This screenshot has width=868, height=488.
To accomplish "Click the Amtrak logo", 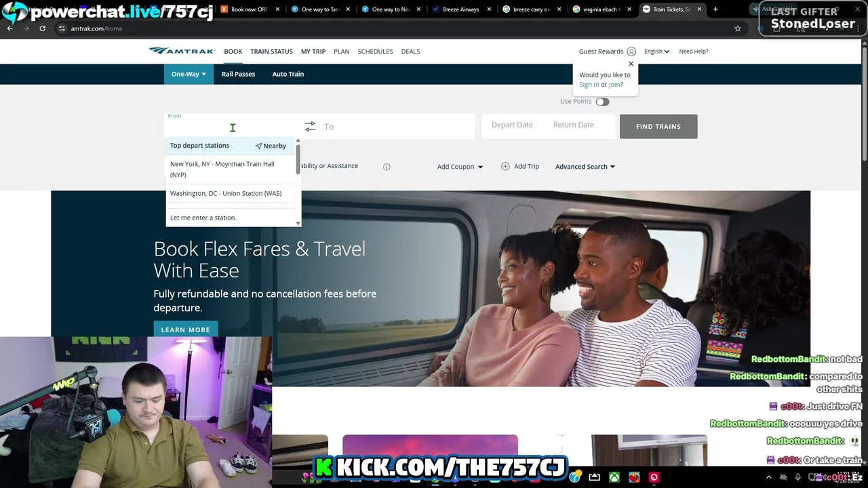I will 182,52.
